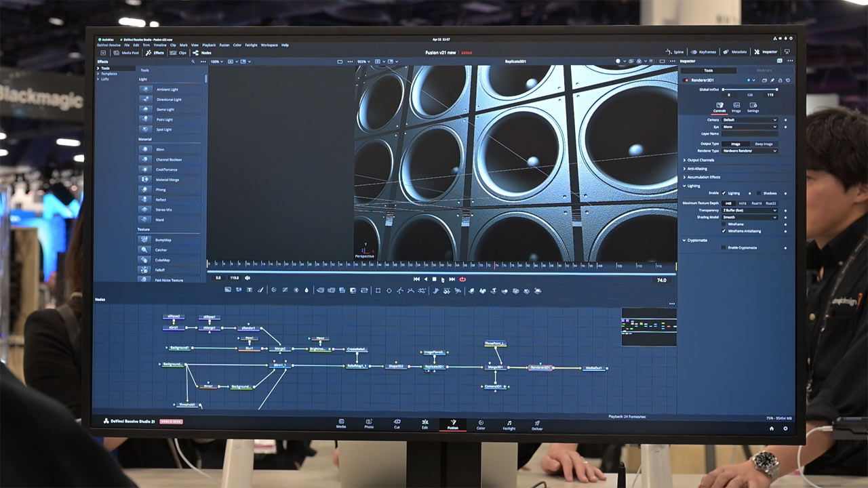Image resolution: width=868 pixels, height=488 pixels.
Task: Select the Point Light tool
Action: point(170,119)
